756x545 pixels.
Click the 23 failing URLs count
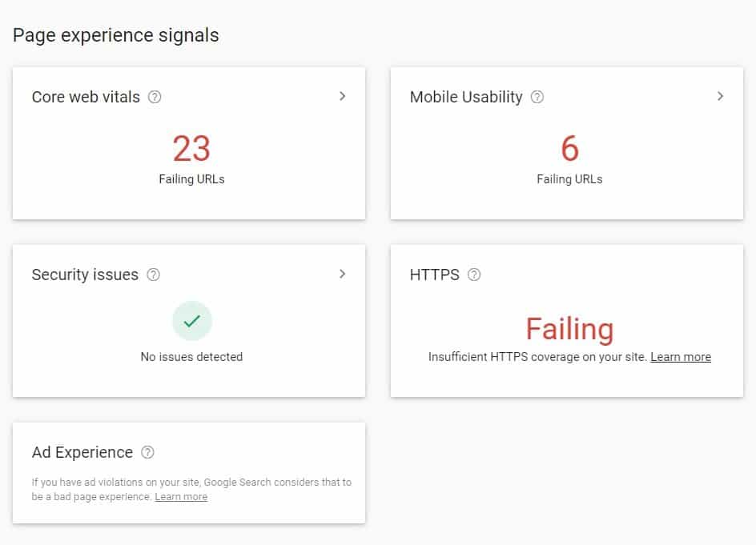pos(191,148)
